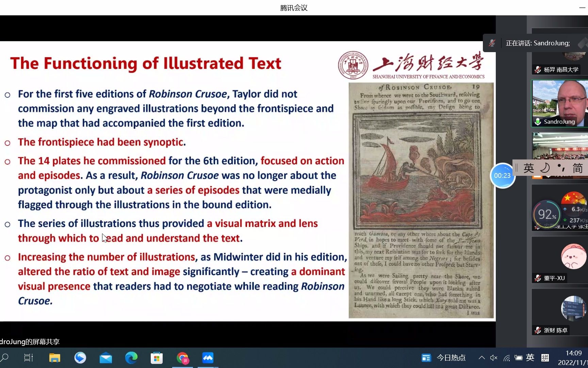Toggle the moon half-width icon on IME bar

pyautogui.click(x=545, y=168)
